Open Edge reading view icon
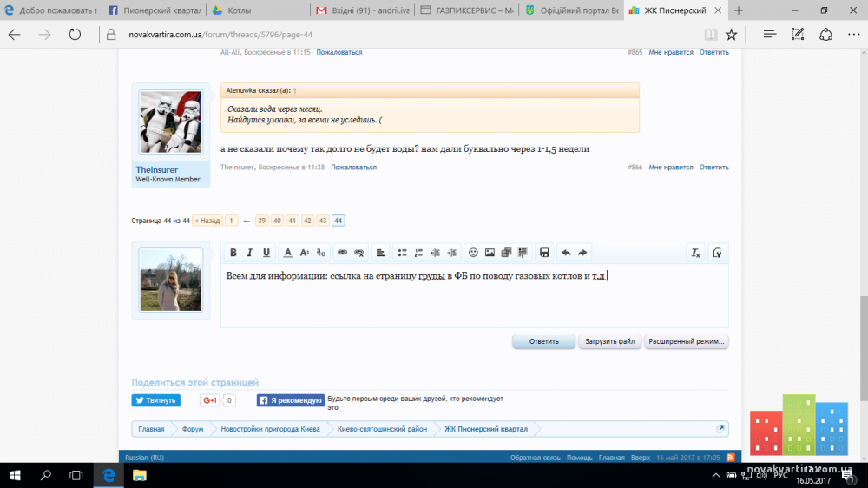 pos(711,35)
